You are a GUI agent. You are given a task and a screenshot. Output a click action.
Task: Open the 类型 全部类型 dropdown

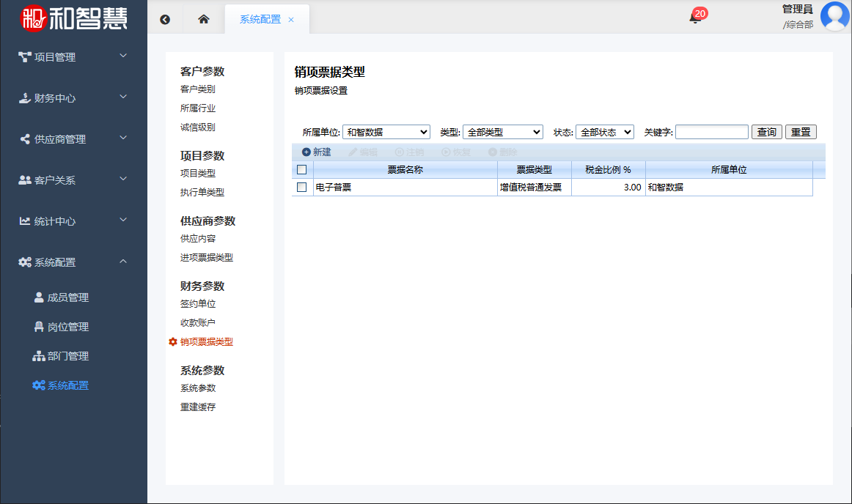point(502,132)
